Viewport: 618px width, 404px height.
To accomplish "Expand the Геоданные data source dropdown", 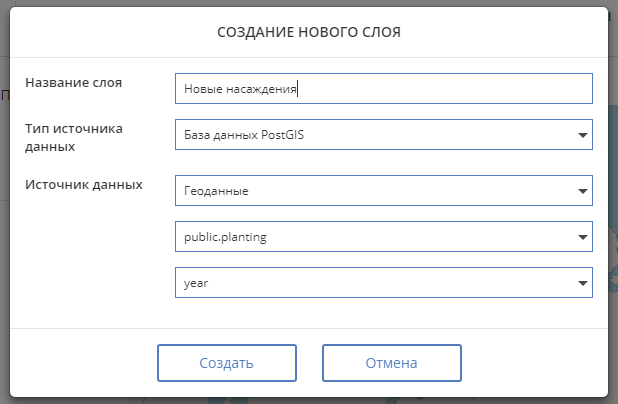I will click(x=383, y=190).
